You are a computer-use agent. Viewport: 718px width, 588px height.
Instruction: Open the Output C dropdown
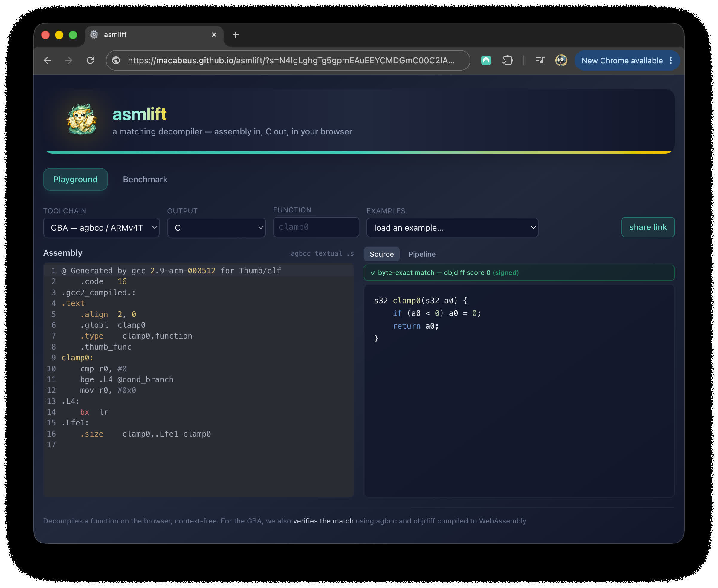216,228
